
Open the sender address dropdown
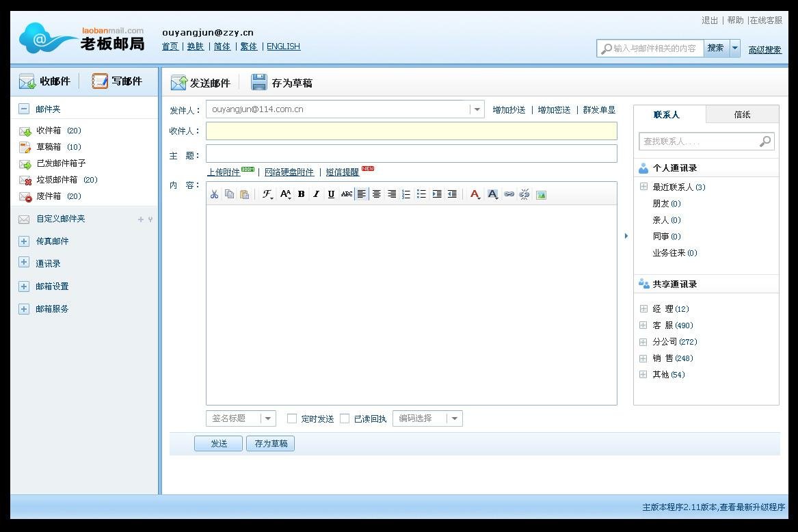(x=477, y=109)
